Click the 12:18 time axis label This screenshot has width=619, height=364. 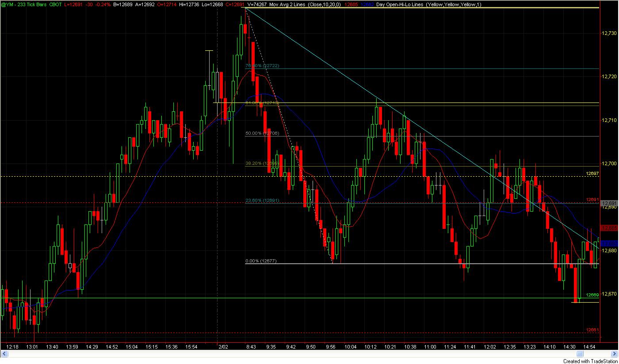[x=13, y=347]
